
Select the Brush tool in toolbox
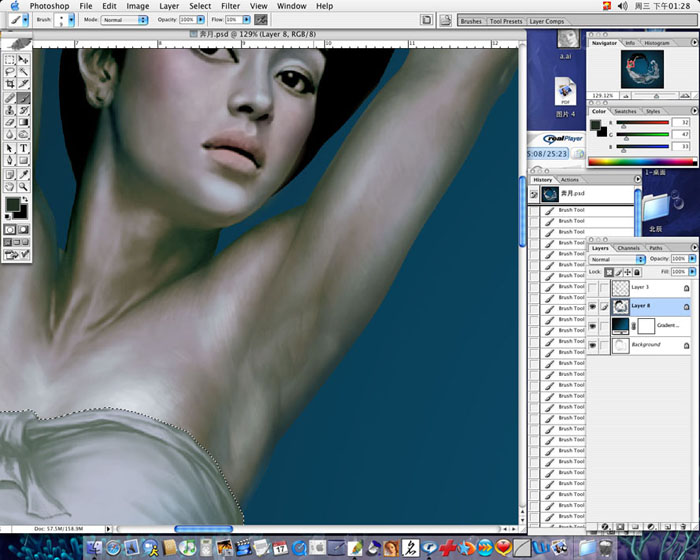point(23,98)
